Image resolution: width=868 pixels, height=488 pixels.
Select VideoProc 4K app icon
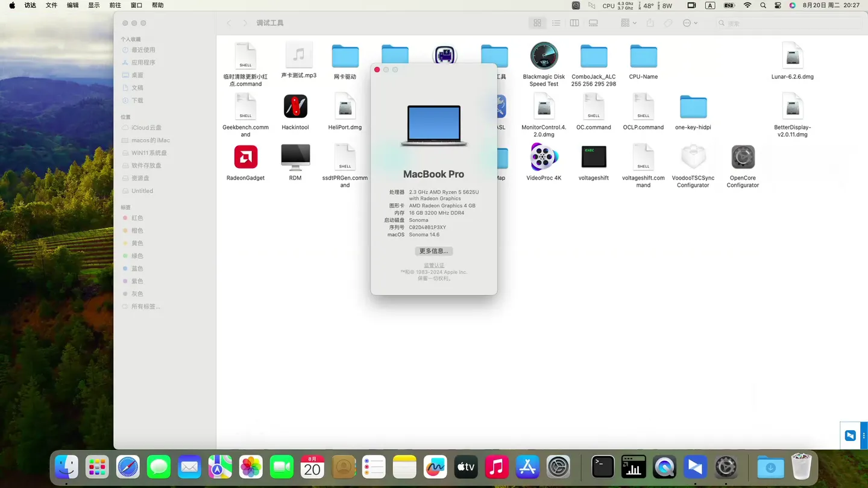click(x=544, y=157)
